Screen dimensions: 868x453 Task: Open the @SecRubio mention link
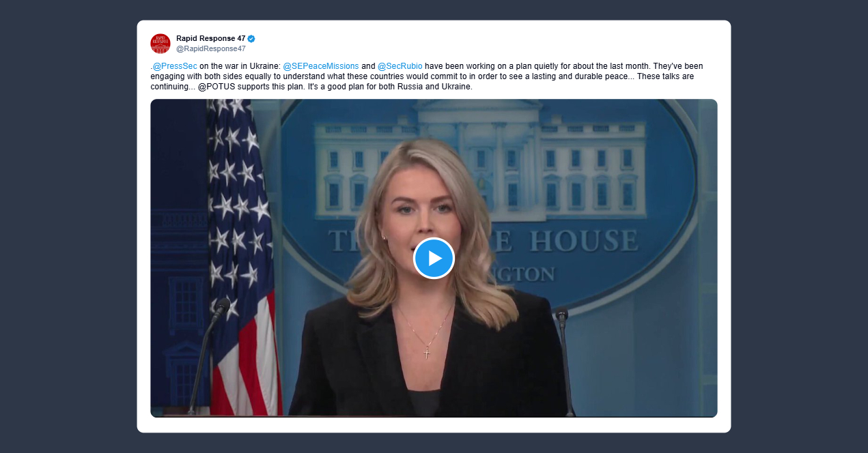400,66
